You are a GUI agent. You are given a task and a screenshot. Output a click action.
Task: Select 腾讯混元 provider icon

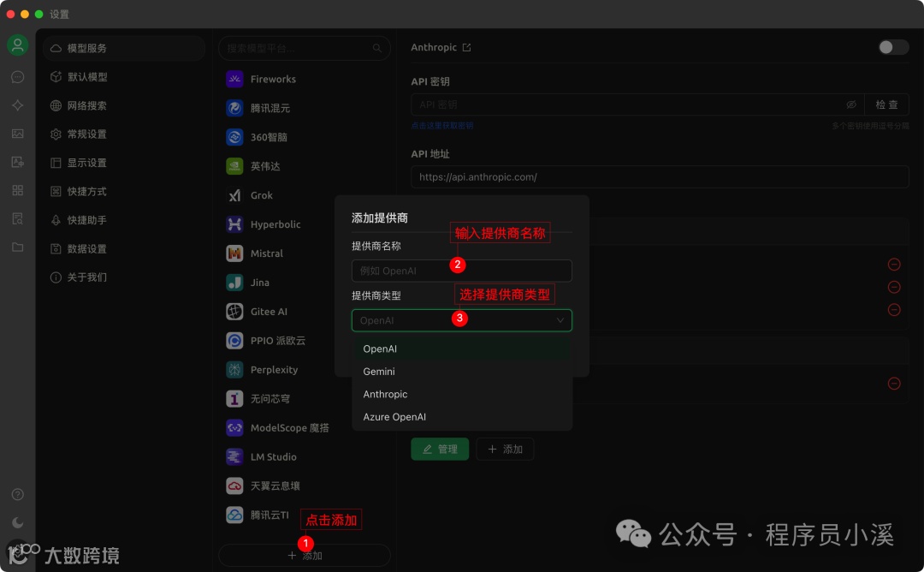[234, 108]
